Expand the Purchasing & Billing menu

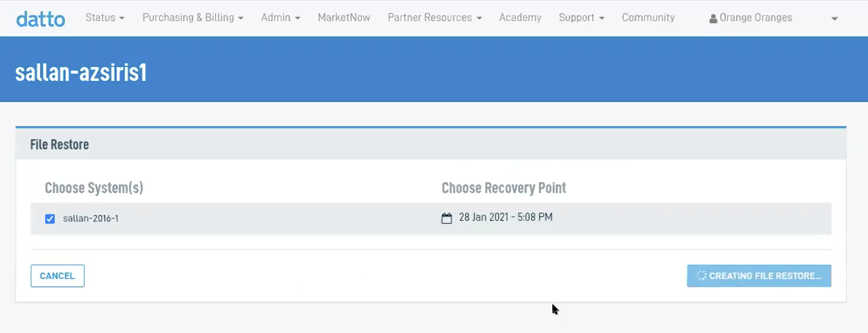pyautogui.click(x=193, y=17)
